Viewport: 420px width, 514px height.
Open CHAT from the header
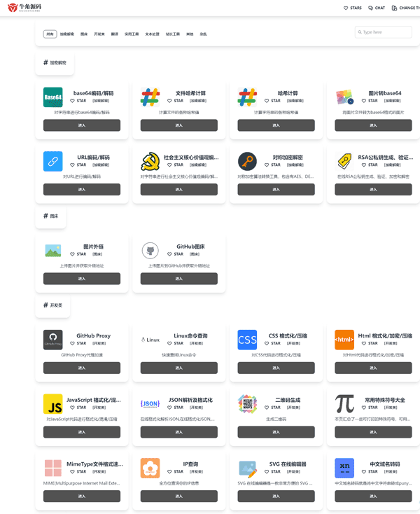pos(377,8)
